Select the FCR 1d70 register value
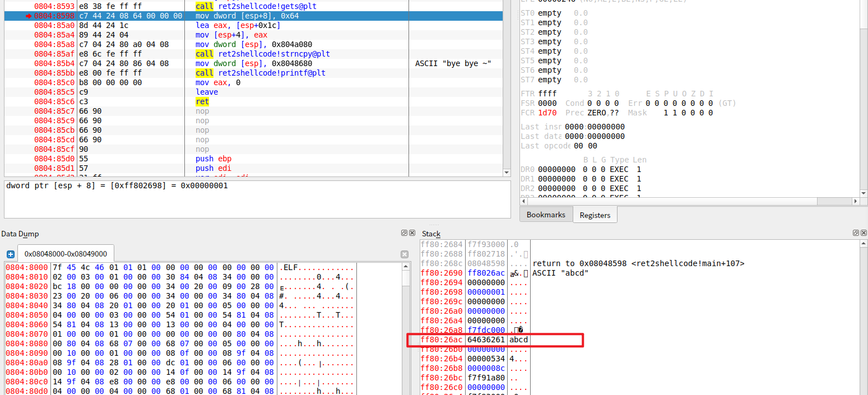This screenshot has width=868, height=395. tap(547, 113)
